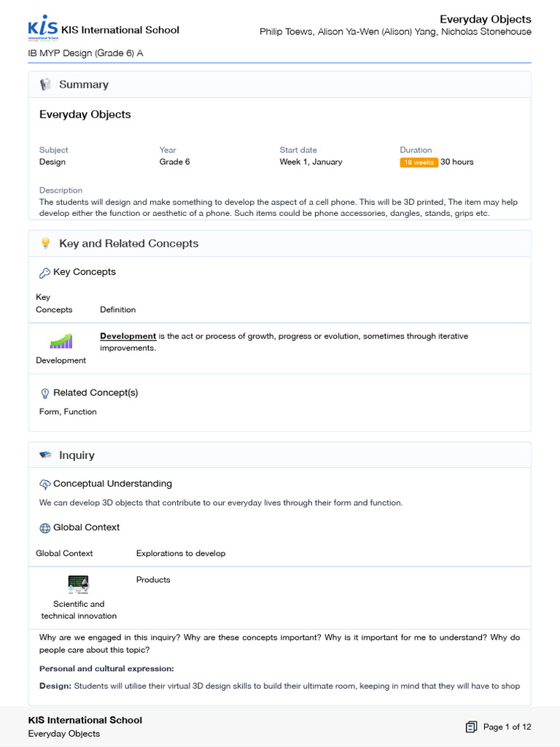
Task: Click the Related Concept(s) bulb icon
Action: 44,393
